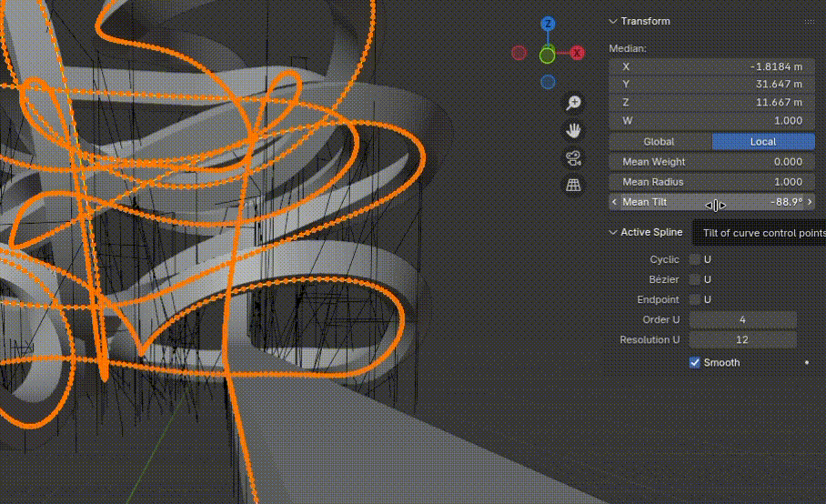Screen dimensions: 826x504
Task: Click the red X axis gizmo handle
Action: pos(577,54)
